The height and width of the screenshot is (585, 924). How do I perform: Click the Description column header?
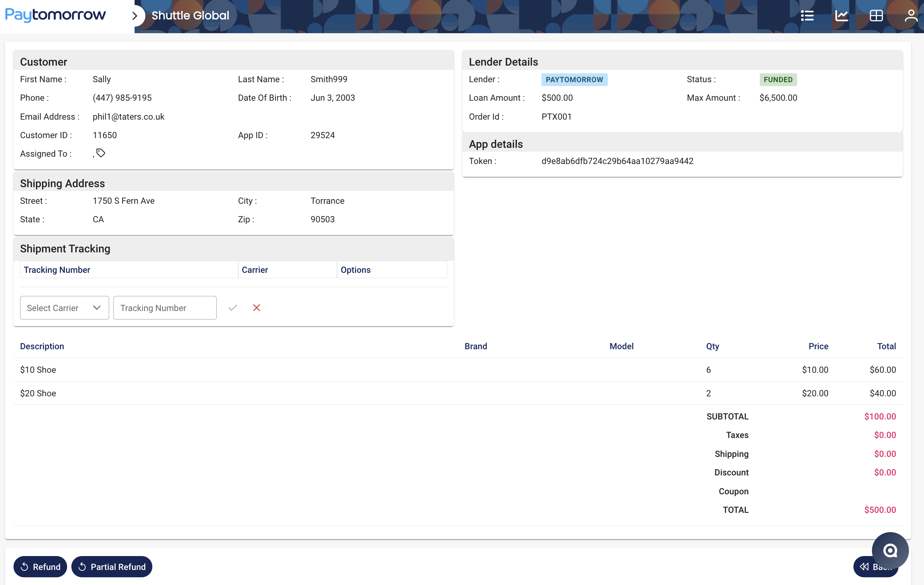tap(42, 347)
